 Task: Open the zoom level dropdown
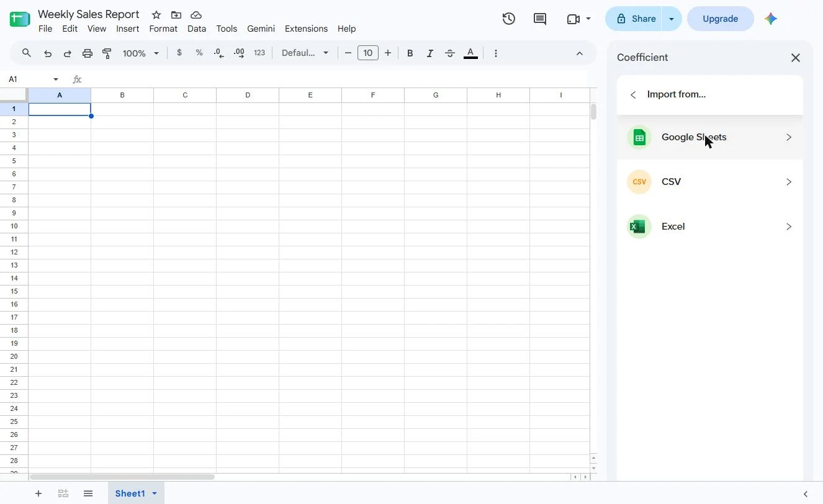coord(141,53)
